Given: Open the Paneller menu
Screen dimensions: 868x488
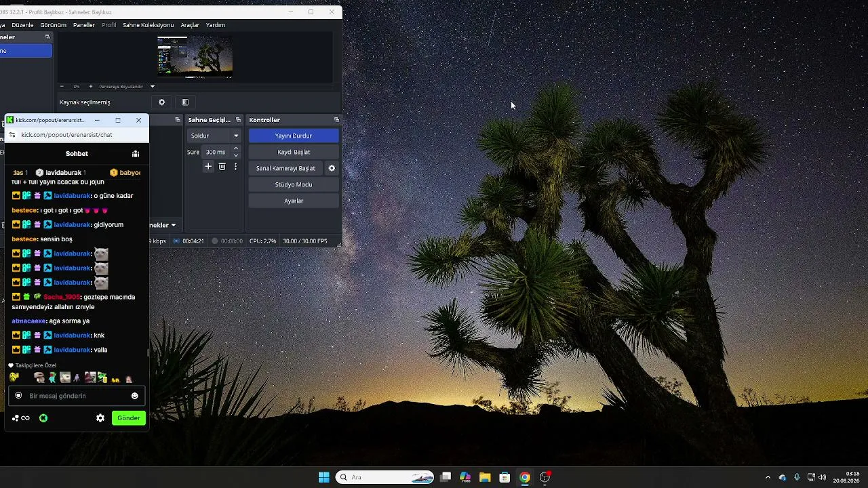Looking at the screenshot, I should (x=84, y=25).
